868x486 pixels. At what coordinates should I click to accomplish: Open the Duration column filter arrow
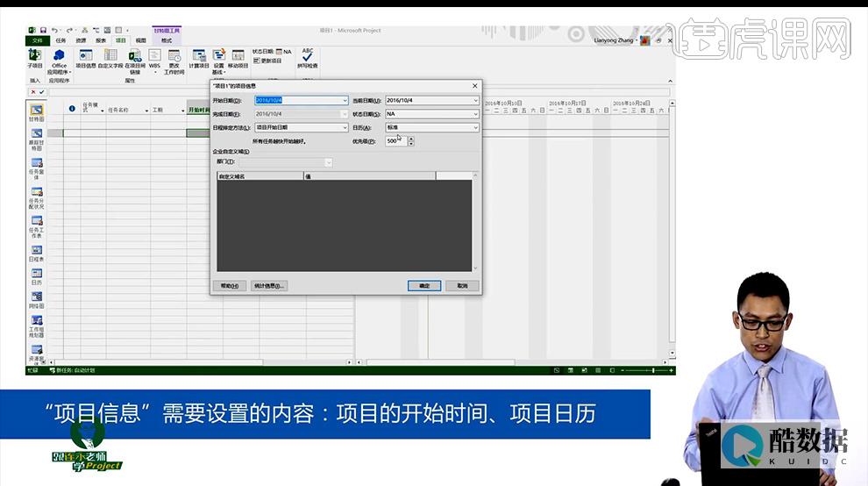pos(182,111)
